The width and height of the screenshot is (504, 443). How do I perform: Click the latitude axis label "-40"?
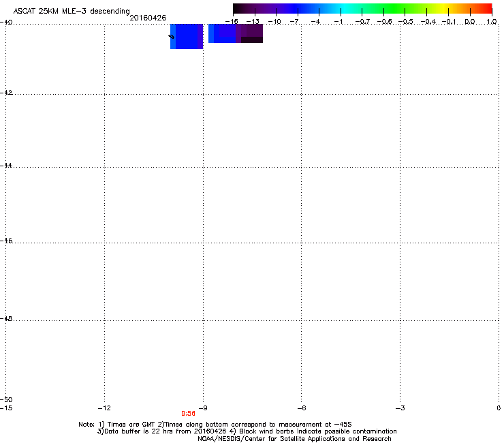[x=6, y=22]
